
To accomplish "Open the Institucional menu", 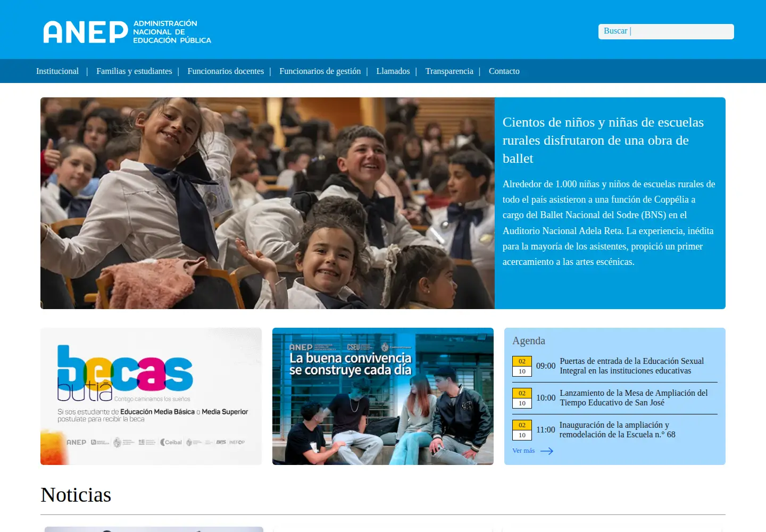I will pos(57,71).
